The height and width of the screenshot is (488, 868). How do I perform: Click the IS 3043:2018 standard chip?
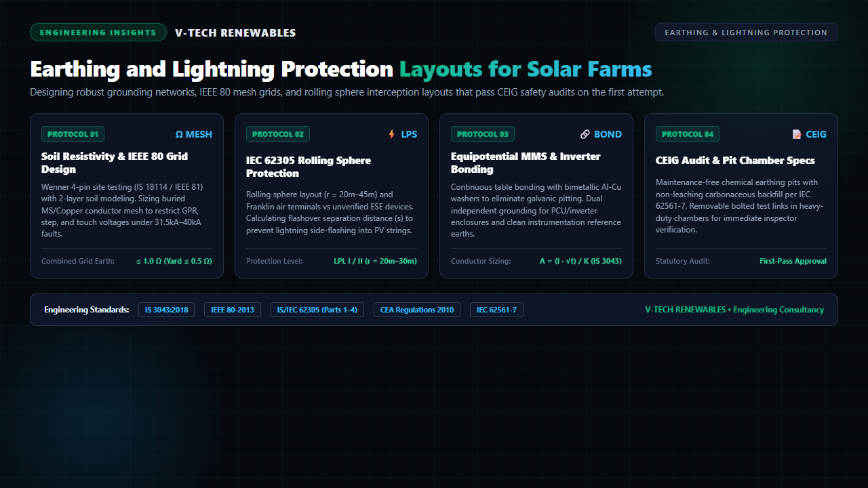point(167,310)
